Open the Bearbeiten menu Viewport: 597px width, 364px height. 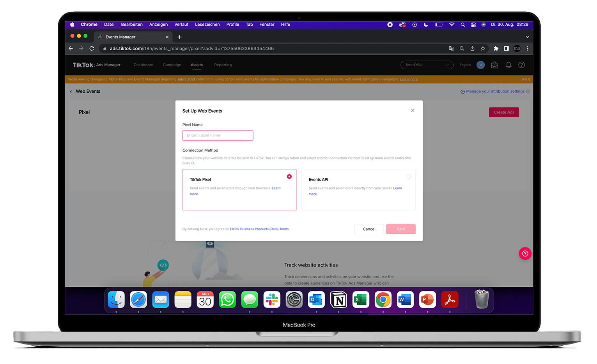tap(132, 25)
